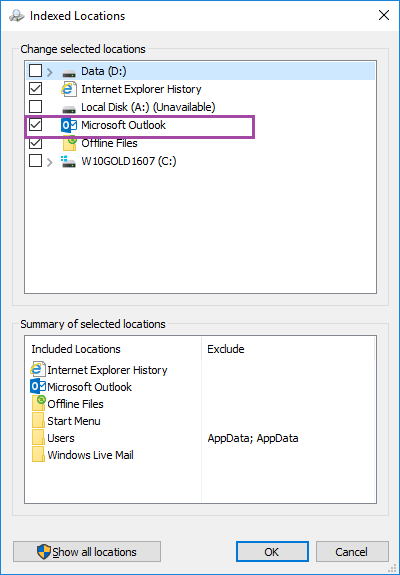The height and width of the screenshot is (575, 400).
Task: Select W10GOLD1607 (C:) label in tree
Action: (129, 161)
